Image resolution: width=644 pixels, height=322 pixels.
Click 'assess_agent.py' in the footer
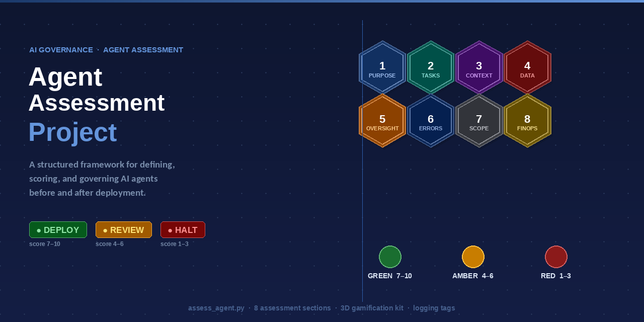pyautogui.click(x=216, y=308)
